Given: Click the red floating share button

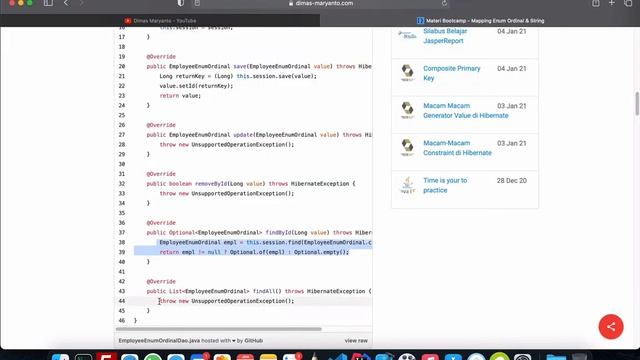Looking at the screenshot, I should 611,327.
